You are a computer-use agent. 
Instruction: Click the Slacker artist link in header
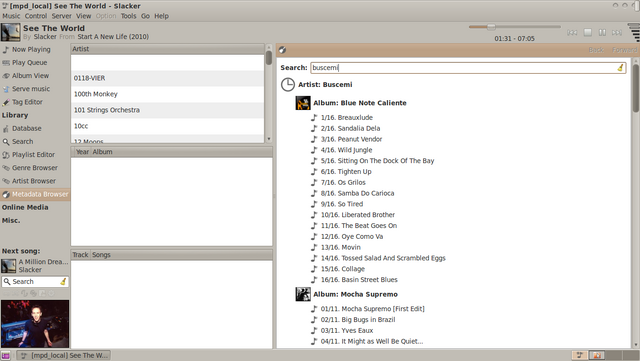[x=45, y=37]
